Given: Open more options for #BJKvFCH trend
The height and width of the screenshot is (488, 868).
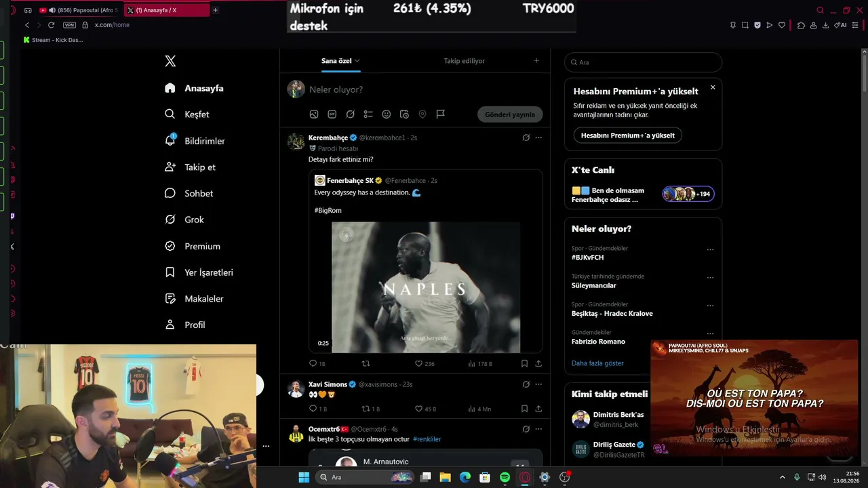Looking at the screenshot, I should pos(710,249).
